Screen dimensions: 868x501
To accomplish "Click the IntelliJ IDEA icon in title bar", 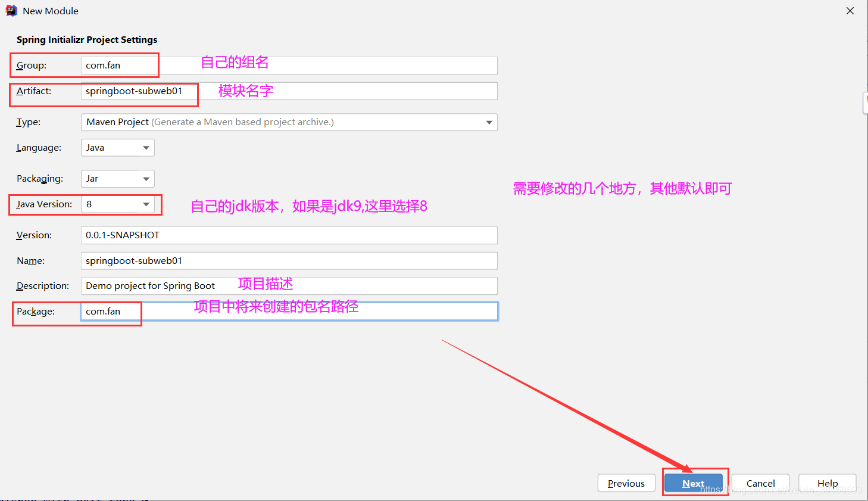I will pos(11,11).
